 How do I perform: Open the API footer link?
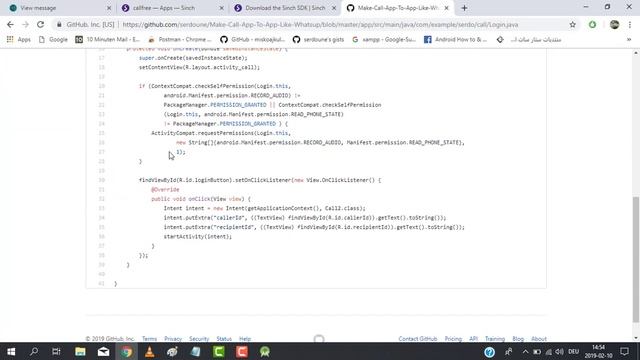click(x=473, y=339)
